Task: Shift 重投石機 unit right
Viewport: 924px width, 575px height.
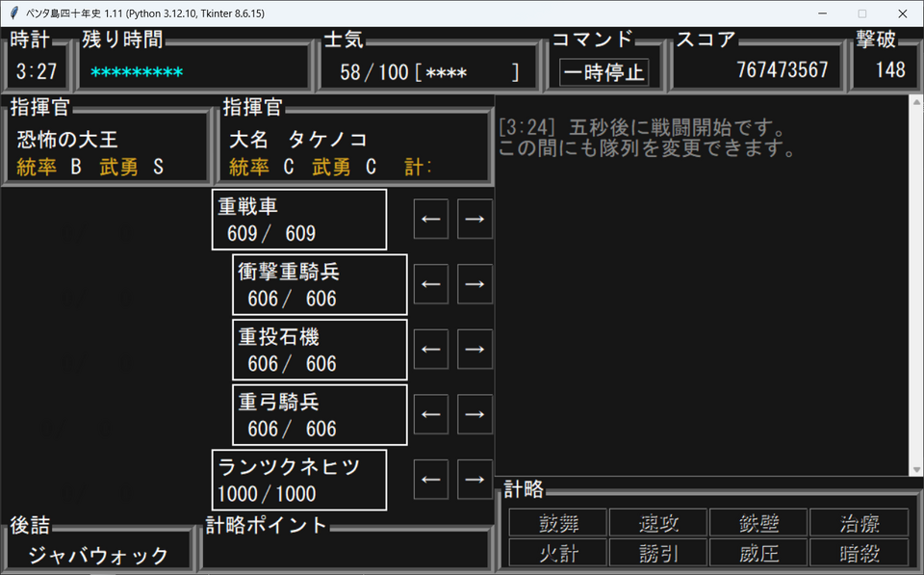Action: (475, 349)
